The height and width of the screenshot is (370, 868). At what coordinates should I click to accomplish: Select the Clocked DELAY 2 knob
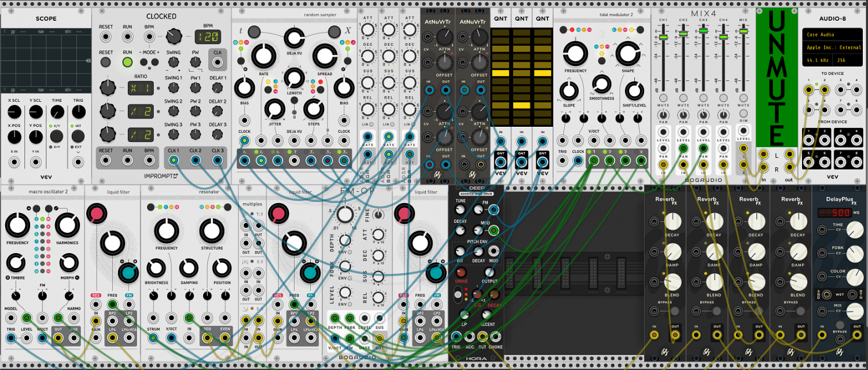(218, 112)
